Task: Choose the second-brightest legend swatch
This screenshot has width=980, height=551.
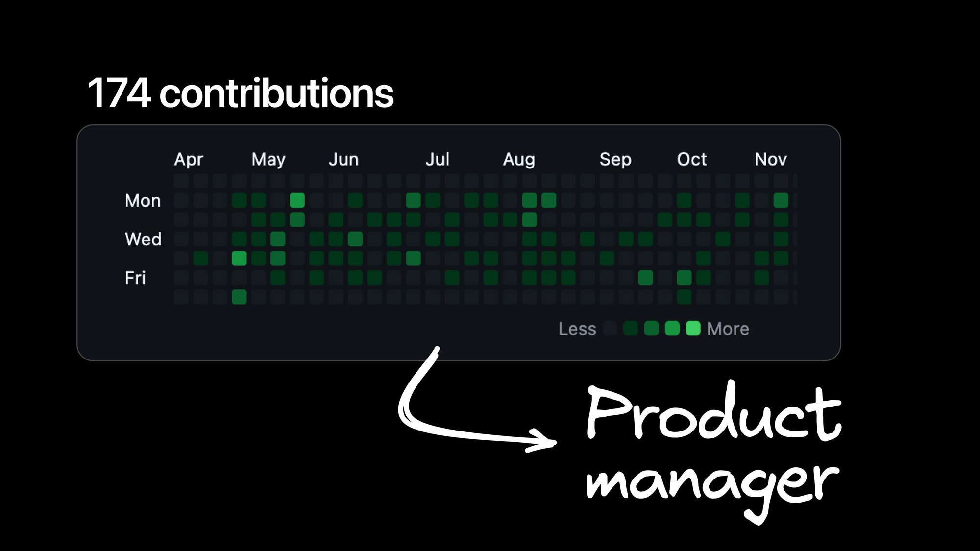Action: click(672, 328)
